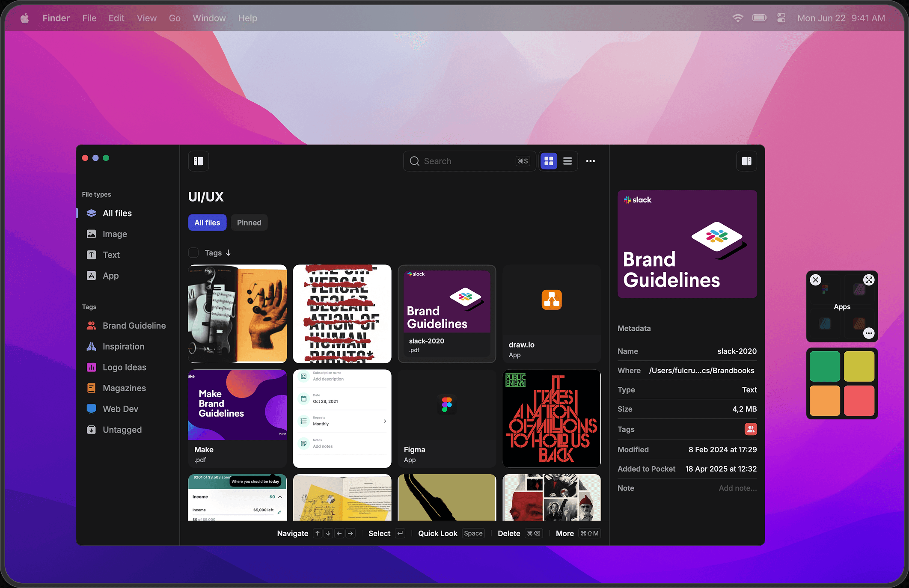This screenshot has height=588, width=909.
Task: Pick the red color swatch
Action: tap(859, 401)
